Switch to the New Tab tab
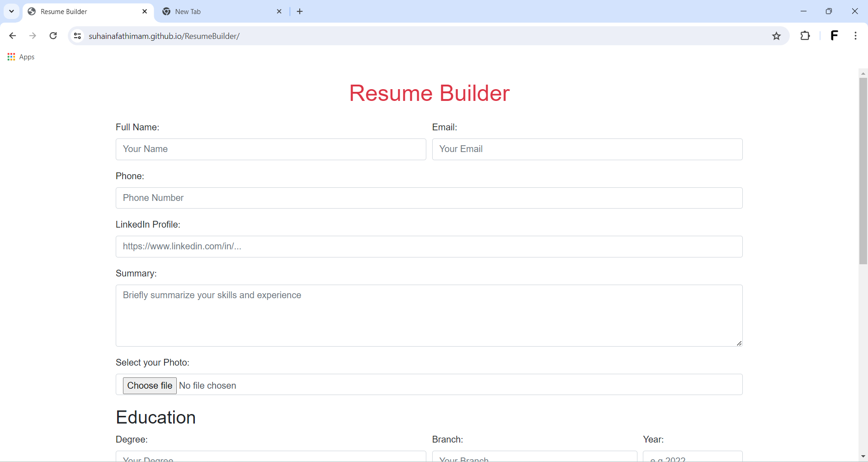This screenshot has width=868, height=462. click(217, 11)
